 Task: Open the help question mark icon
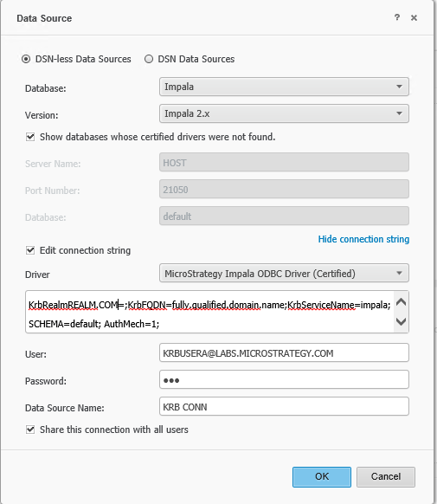[x=397, y=17]
